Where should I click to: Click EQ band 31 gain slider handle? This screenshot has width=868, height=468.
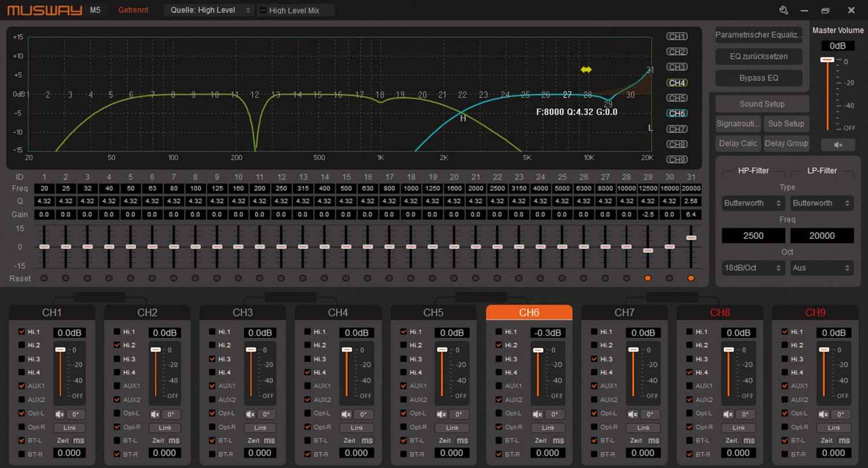coord(691,238)
